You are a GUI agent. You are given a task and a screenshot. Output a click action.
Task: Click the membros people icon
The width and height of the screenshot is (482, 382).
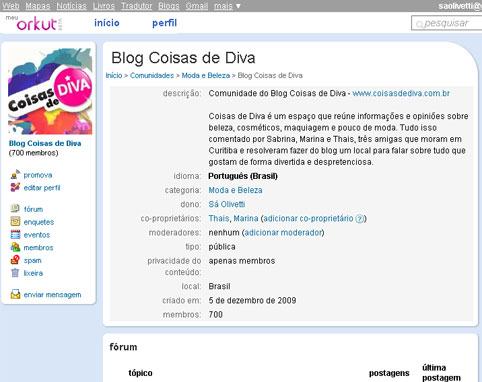(15, 247)
